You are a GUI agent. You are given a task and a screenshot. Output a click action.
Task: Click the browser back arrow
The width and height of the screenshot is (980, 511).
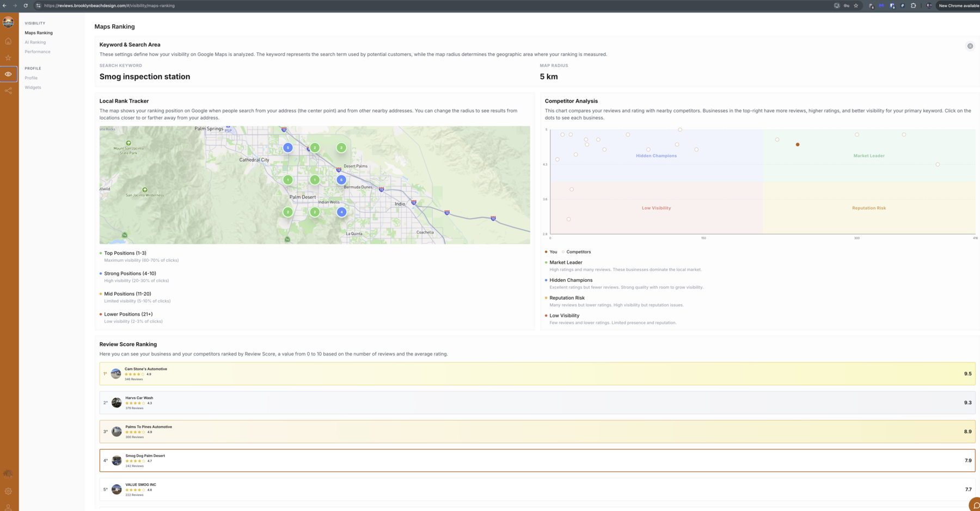5,5
